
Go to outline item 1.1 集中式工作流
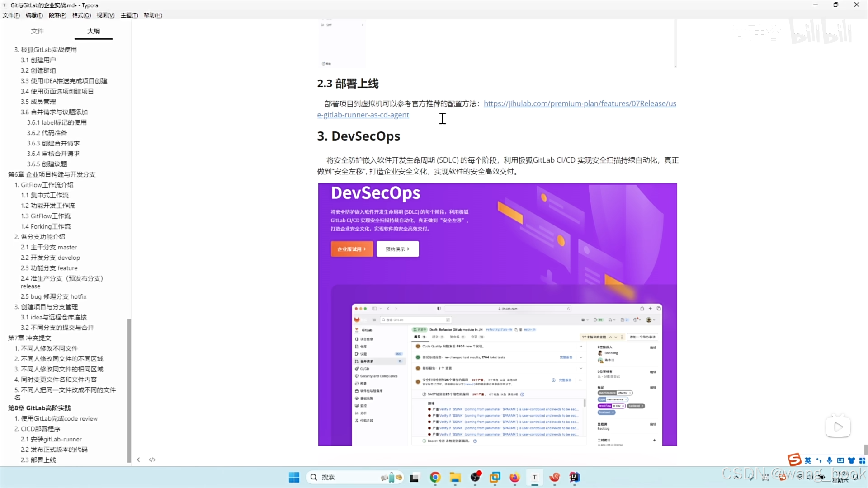pyautogui.click(x=45, y=195)
